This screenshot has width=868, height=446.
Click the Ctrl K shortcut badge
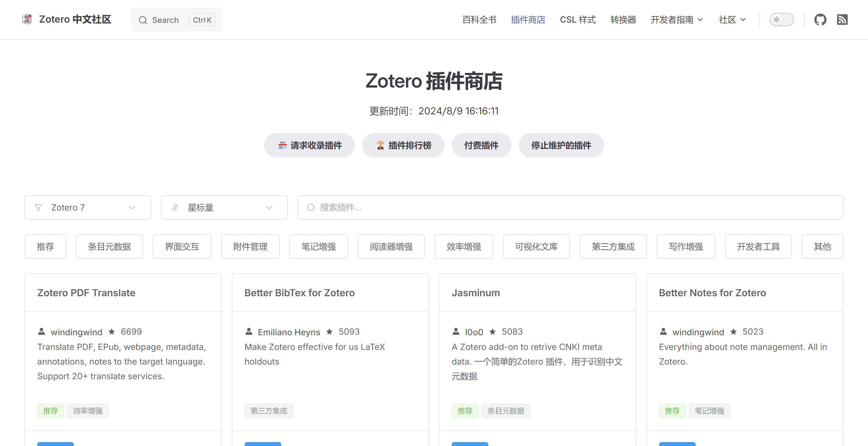coord(202,20)
